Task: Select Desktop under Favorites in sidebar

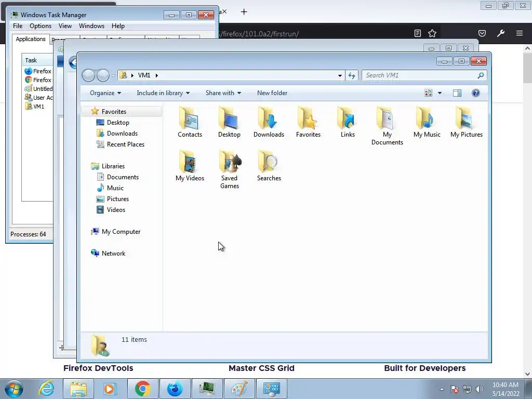Action: 118,123
